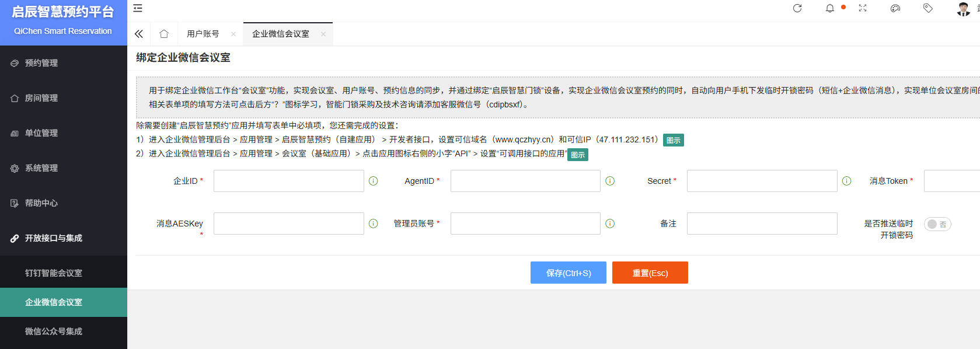Click the 绑定企业微信会议室 heading
The image size is (980, 349).
183,57
